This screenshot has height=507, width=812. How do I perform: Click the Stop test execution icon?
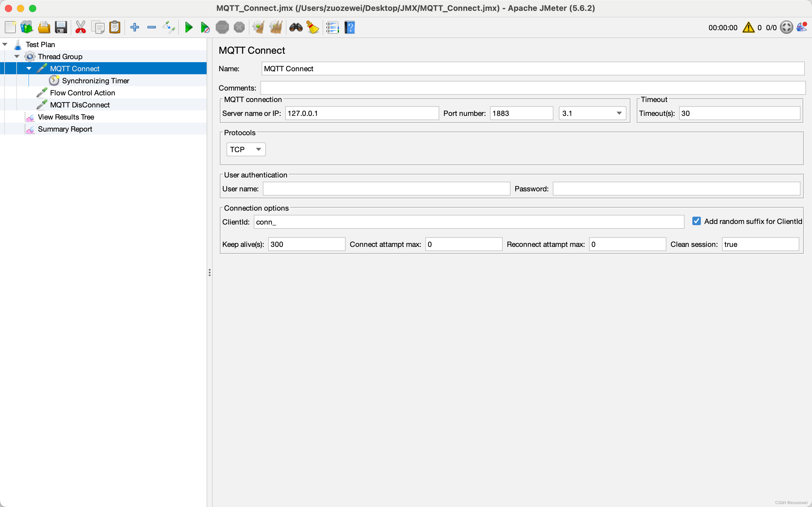(222, 27)
